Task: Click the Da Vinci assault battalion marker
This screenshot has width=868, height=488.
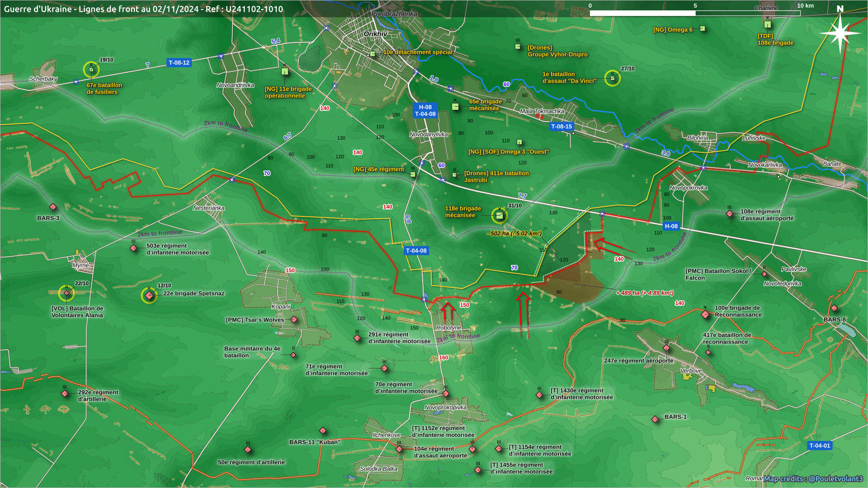Action: point(612,78)
